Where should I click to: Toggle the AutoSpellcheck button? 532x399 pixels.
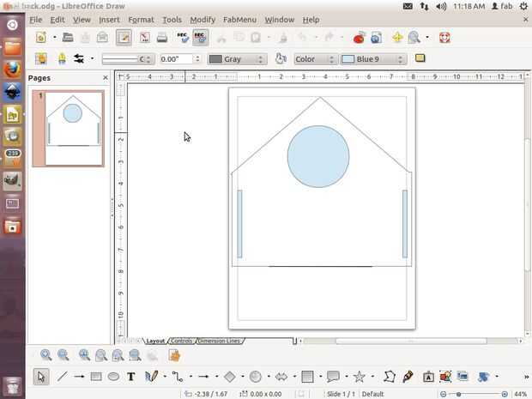tap(200, 38)
